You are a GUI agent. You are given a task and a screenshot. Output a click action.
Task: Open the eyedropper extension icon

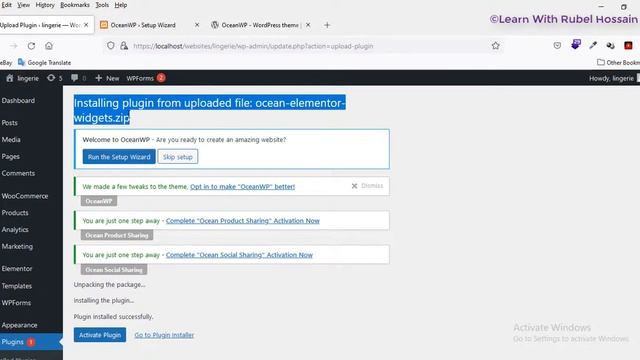point(593,45)
